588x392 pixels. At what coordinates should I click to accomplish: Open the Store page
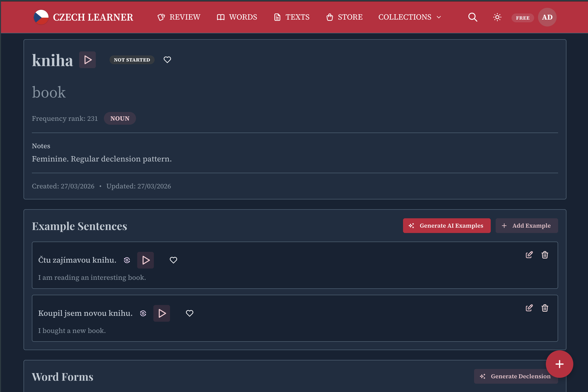(344, 17)
